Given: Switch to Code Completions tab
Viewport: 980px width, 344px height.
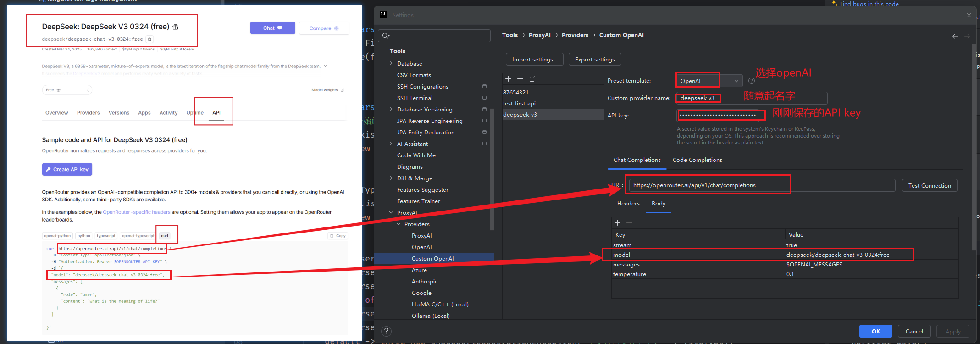Looking at the screenshot, I should 697,160.
